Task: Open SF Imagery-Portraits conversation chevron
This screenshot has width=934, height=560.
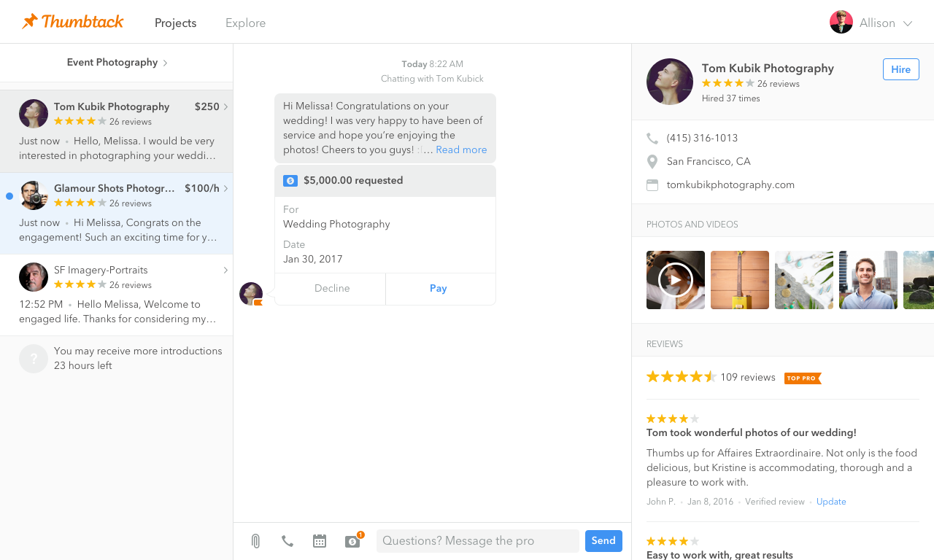Action: coord(225,270)
